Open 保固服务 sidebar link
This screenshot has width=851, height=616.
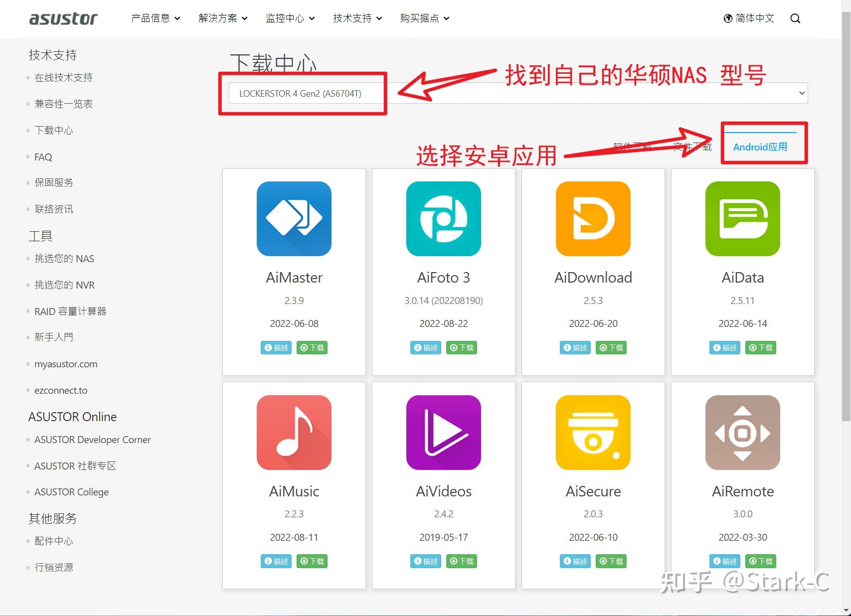click(x=54, y=183)
